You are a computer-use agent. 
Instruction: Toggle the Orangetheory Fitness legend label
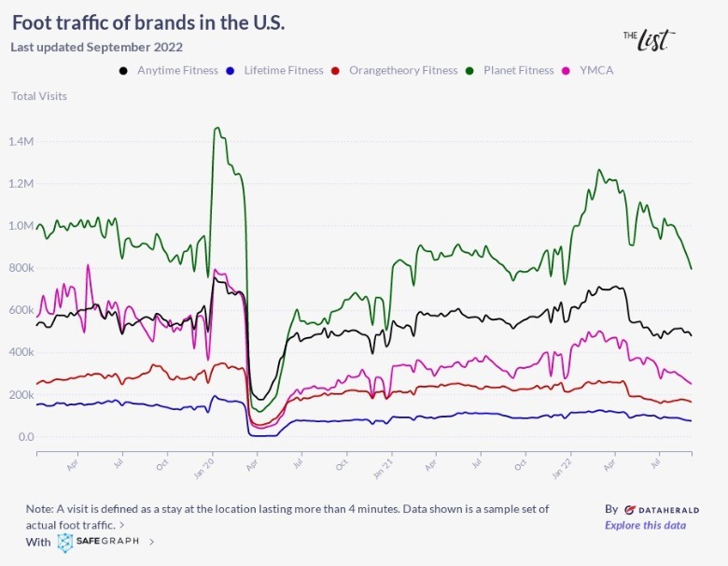pyautogui.click(x=404, y=71)
